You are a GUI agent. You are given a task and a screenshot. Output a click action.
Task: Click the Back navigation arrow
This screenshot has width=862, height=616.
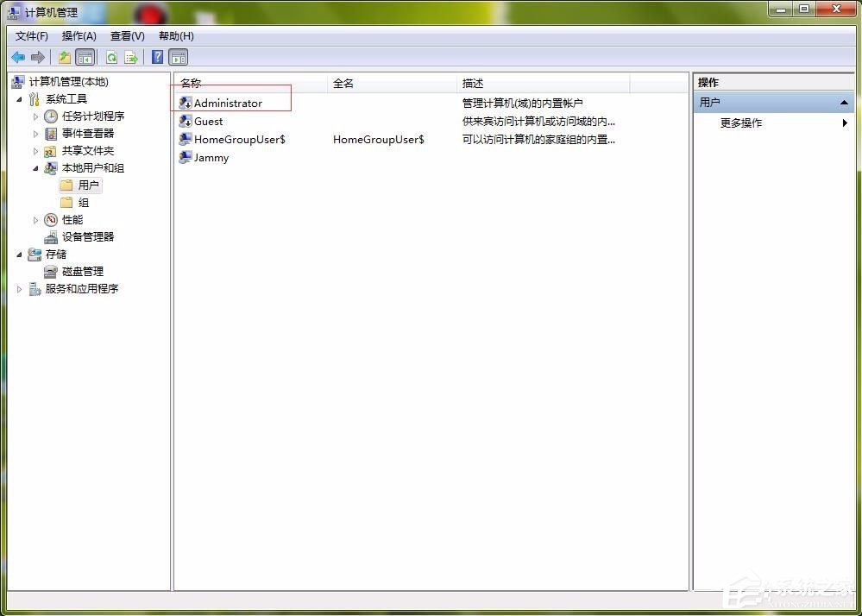[18, 57]
